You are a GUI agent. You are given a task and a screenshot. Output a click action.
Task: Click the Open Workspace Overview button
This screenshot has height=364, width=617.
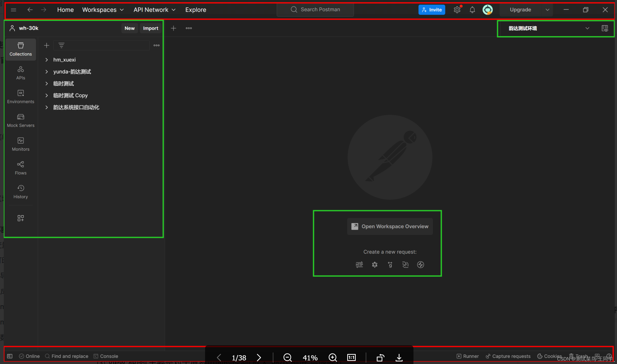[x=390, y=226]
